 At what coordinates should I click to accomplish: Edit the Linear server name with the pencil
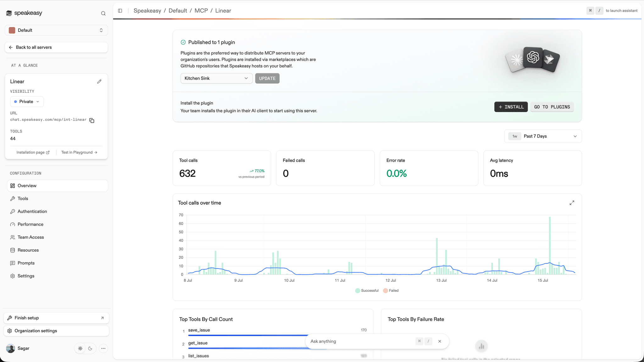click(99, 82)
